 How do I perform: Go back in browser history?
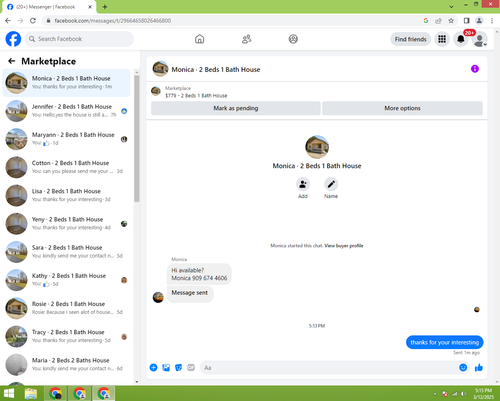tap(8, 21)
